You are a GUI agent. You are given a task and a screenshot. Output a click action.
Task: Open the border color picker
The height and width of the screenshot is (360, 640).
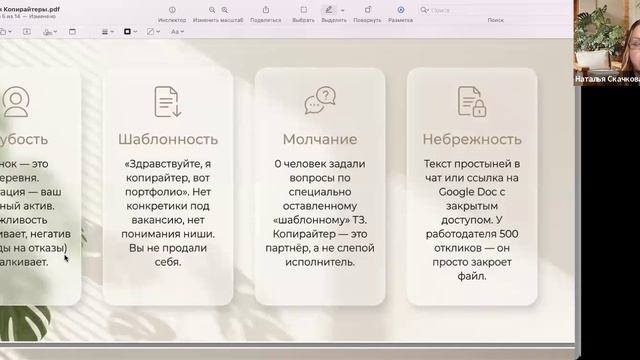point(130,31)
